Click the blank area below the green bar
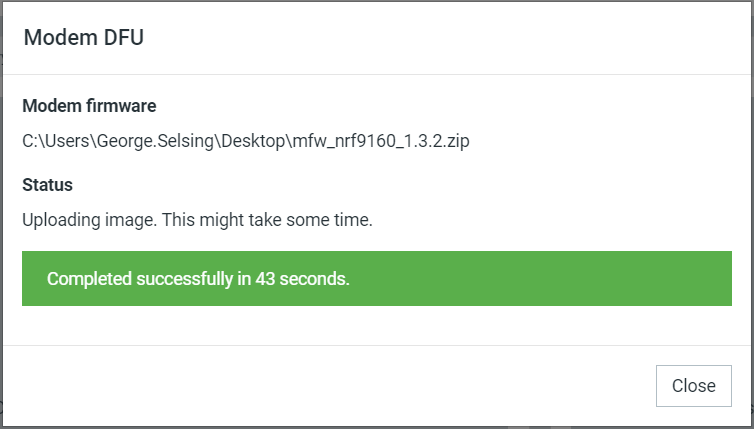 coord(377,326)
